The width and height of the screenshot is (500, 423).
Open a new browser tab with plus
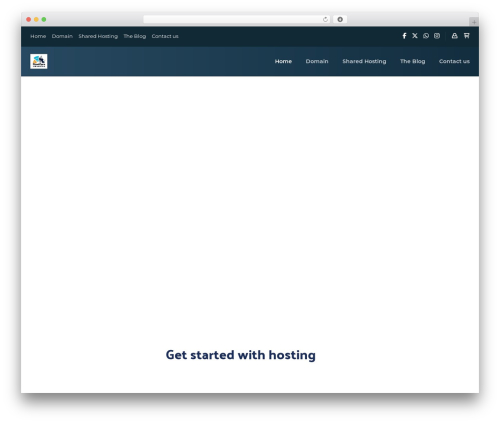(x=474, y=22)
